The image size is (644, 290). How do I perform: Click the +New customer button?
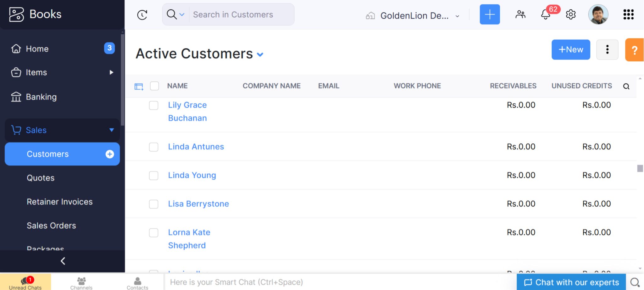(x=570, y=50)
